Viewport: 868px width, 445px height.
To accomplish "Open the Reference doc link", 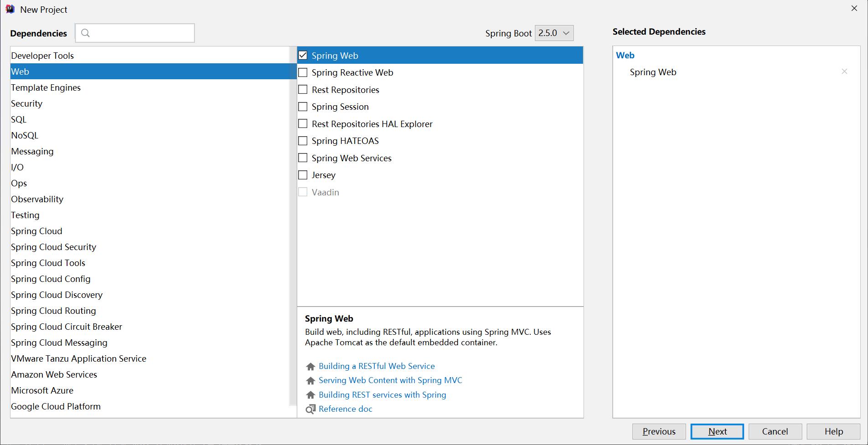I will coord(345,409).
